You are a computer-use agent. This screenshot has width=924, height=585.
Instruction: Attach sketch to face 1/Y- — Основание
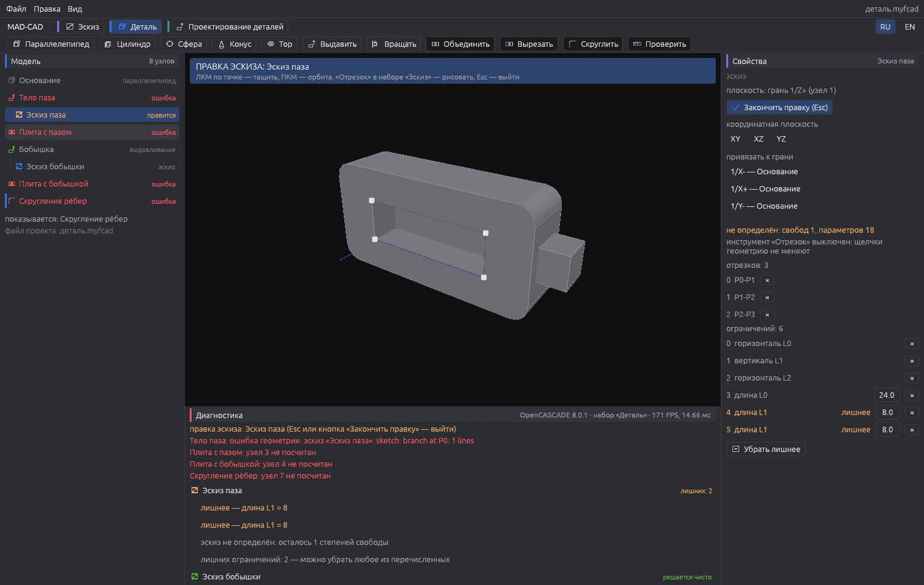pyautogui.click(x=764, y=206)
